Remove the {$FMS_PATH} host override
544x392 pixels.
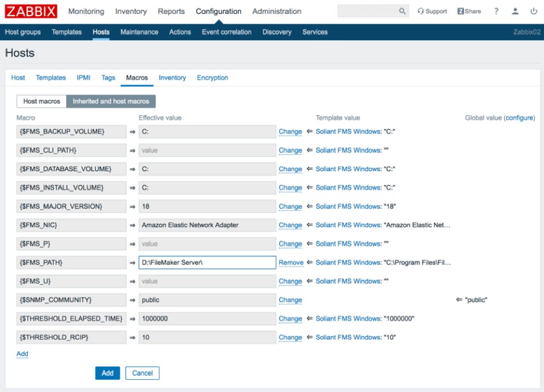[x=291, y=263]
